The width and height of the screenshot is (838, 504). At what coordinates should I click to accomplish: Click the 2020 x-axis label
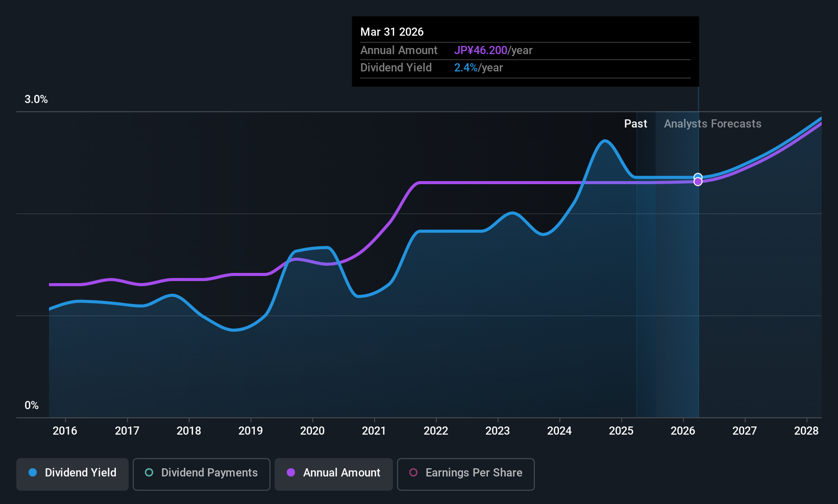pyautogui.click(x=312, y=431)
